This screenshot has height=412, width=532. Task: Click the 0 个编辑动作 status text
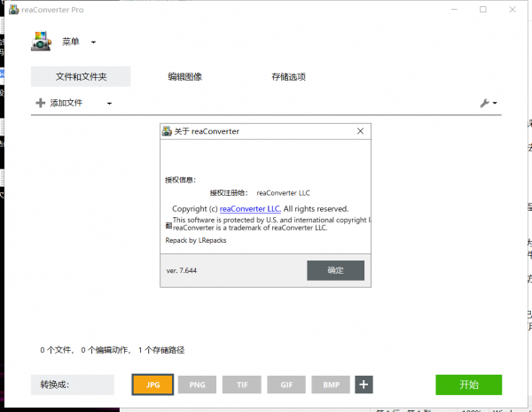tap(106, 350)
